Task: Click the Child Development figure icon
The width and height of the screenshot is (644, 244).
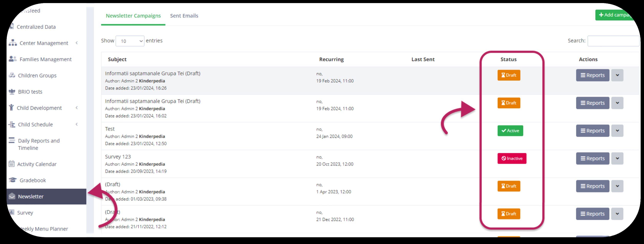Action: coord(11,107)
